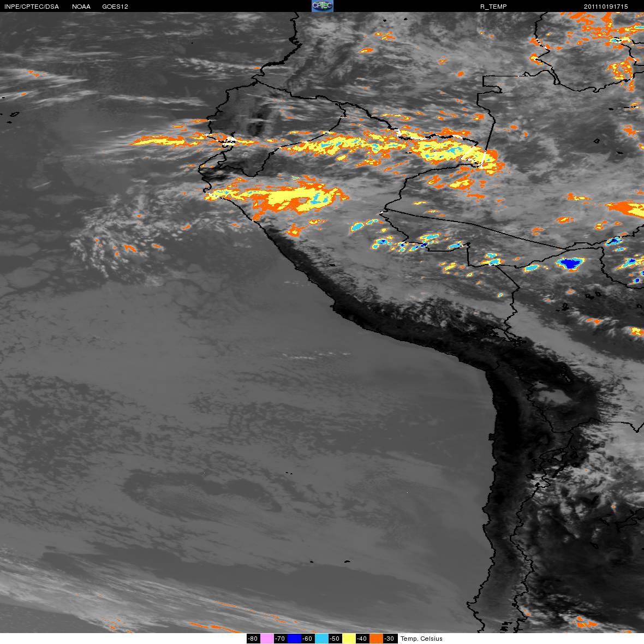Select the pink legend color swatch

click(267, 639)
